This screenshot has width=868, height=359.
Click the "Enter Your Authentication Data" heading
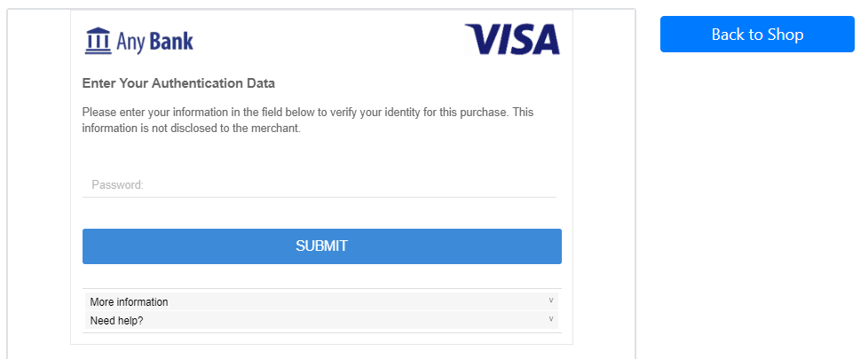178,83
